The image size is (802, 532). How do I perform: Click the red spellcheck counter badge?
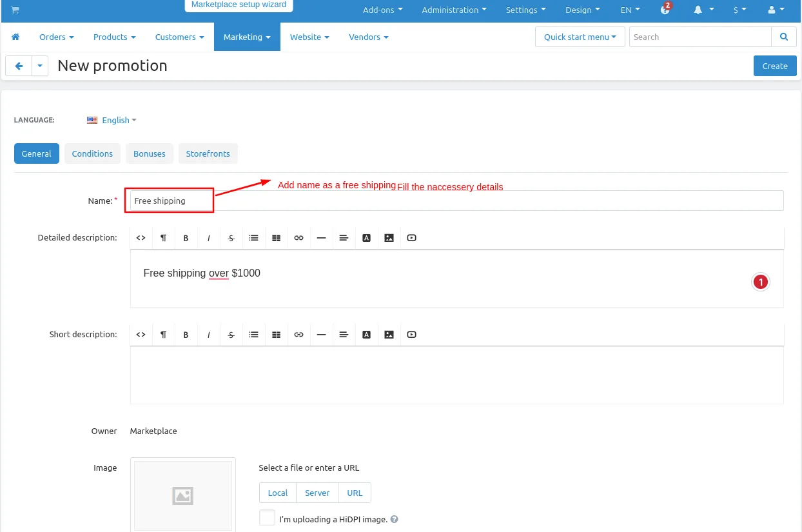(x=761, y=282)
